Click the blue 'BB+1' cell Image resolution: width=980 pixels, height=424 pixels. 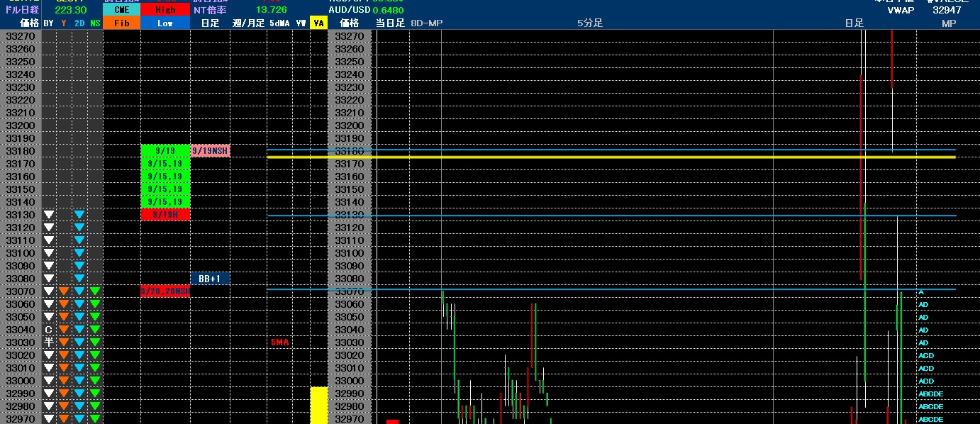pyautogui.click(x=211, y=279)
